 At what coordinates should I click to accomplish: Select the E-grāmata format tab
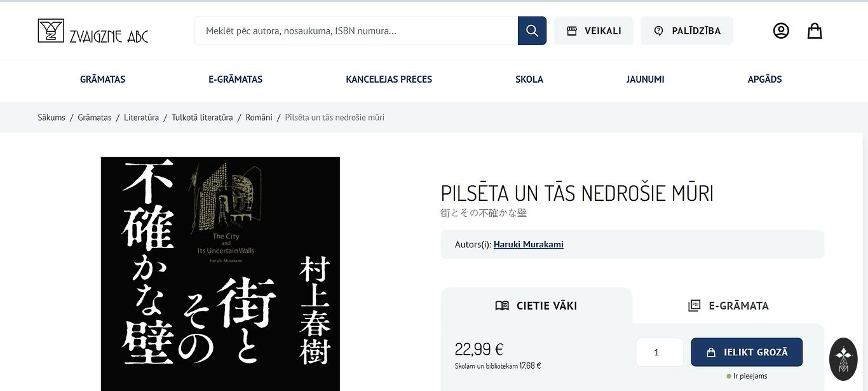point(728,306)
